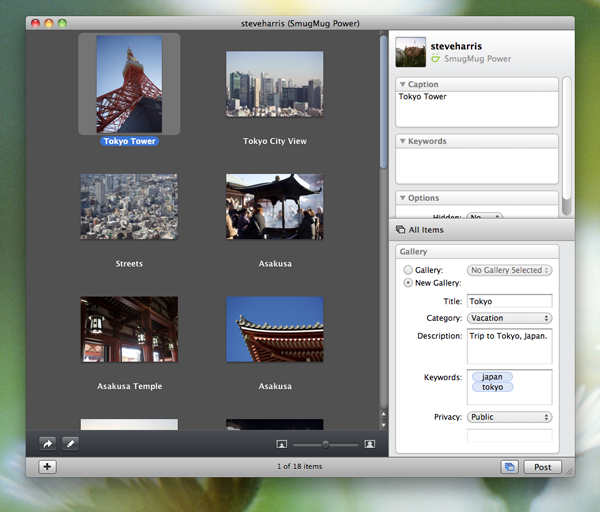Image resolution: width=600 pixels, height=512 pixels.
Task: Click the scrollbar up arrow in grid
Action: pyautogui.click(x=383, y=414)
